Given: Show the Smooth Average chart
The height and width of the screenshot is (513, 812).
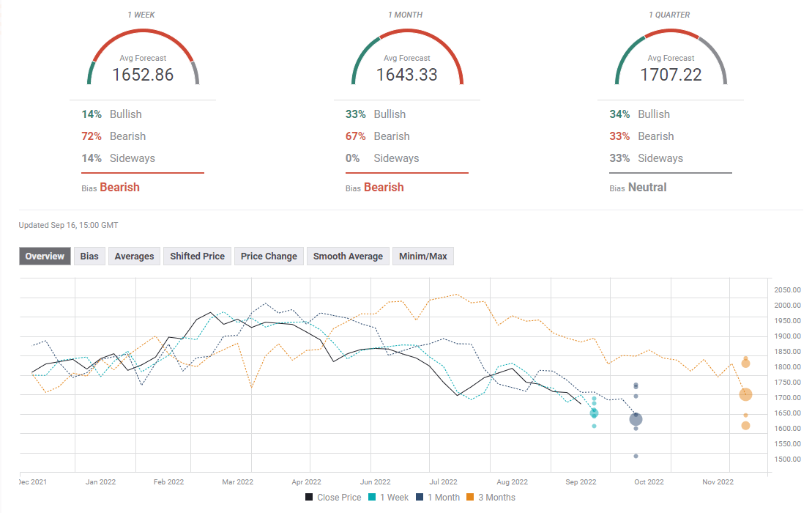Looking at the screenshot, I should point(348,256).
